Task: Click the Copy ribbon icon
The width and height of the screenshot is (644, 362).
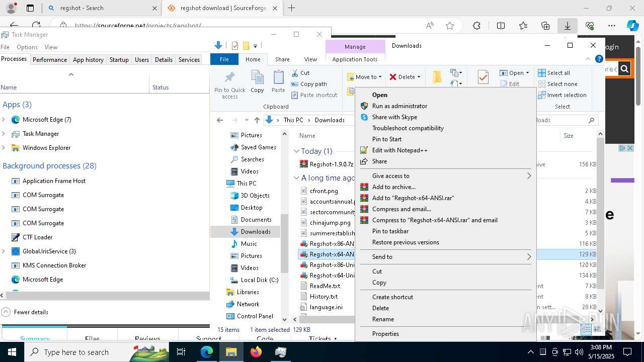Action: click(257, 81)
